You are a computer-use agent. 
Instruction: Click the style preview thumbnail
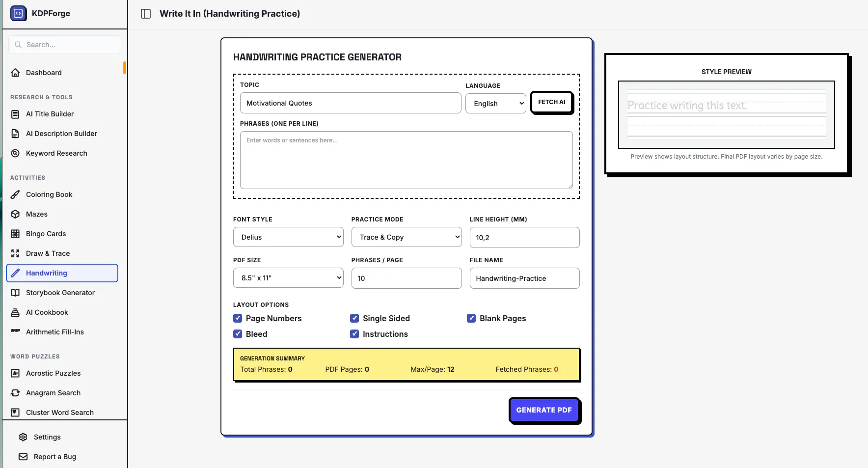tap(727, 114)
